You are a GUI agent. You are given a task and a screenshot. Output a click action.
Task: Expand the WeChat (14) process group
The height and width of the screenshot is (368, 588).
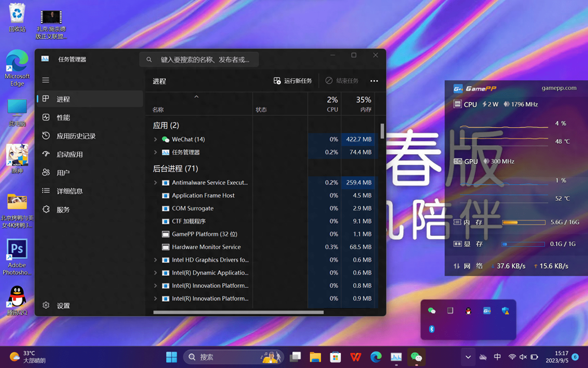pyautogui.click(x=155, y=139)
